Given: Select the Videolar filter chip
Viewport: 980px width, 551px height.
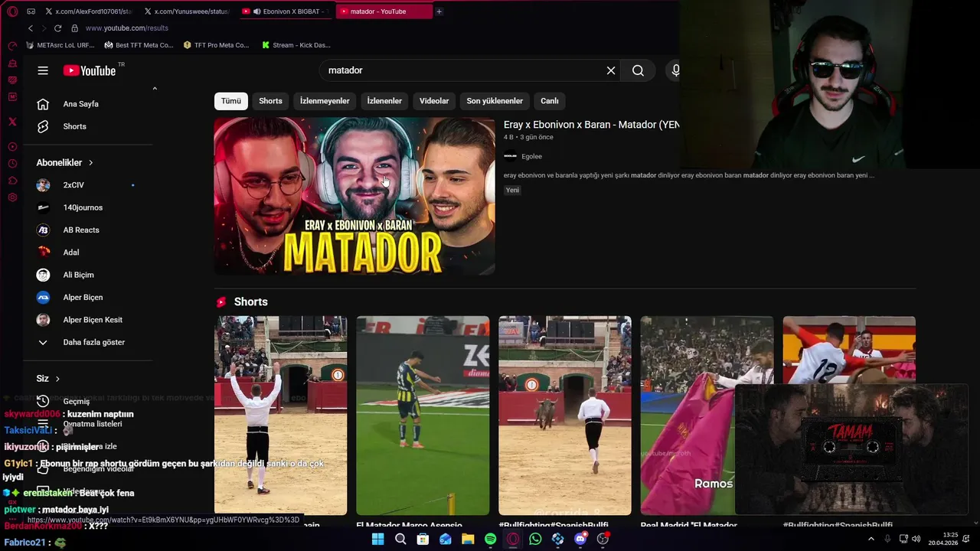Looking at the screenshot, I should coord(434,101).
